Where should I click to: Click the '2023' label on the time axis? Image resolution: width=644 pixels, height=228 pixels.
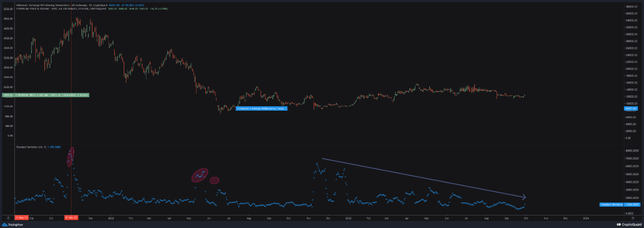348,219
